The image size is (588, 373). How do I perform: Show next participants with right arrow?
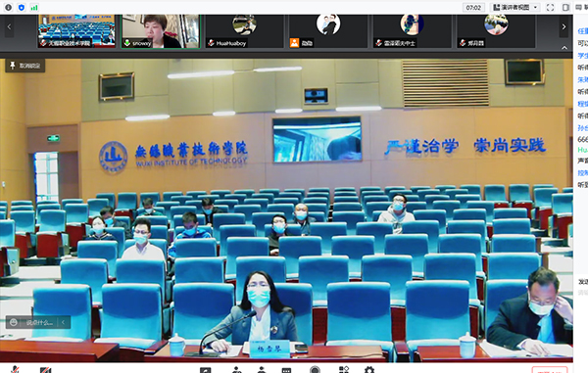tap(563, 27)
